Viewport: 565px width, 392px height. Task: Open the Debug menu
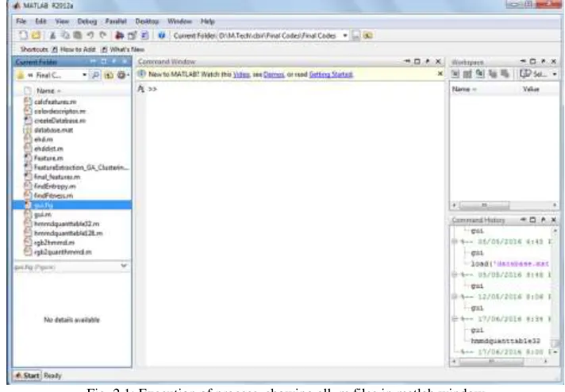tap(87, 21)
